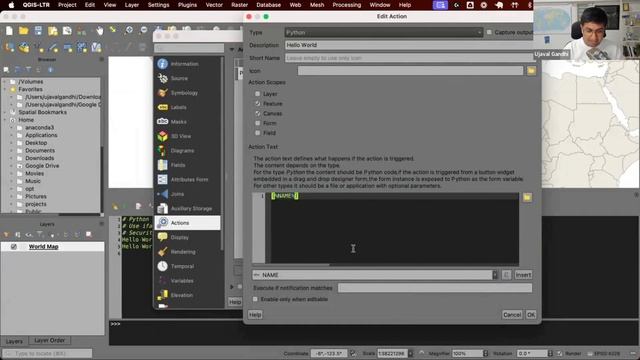Expand the Home tree node in Browser
Screen dimensions: 640x360
(5, 120)
